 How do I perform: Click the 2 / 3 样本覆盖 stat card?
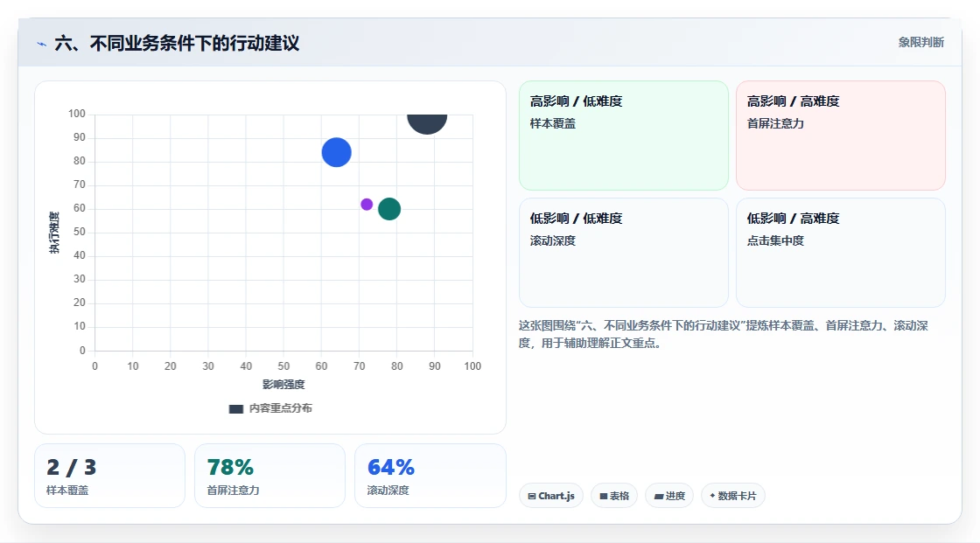point(110,476)
